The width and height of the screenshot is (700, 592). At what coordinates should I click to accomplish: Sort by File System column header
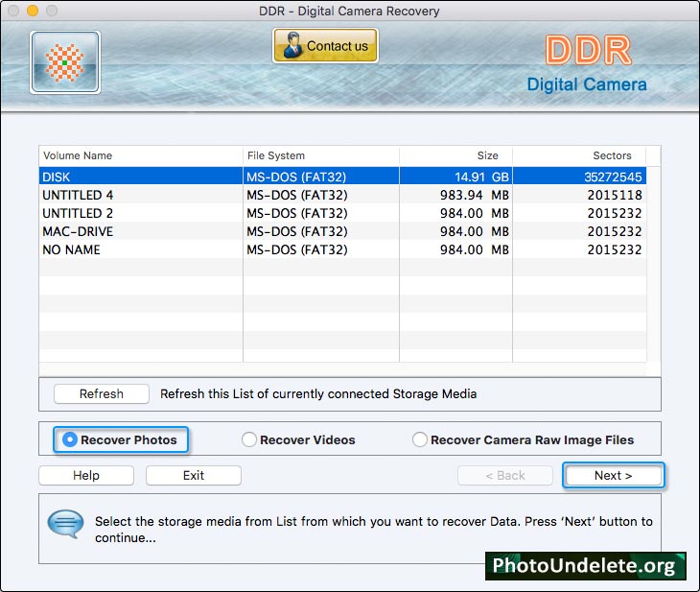[321, 155]
